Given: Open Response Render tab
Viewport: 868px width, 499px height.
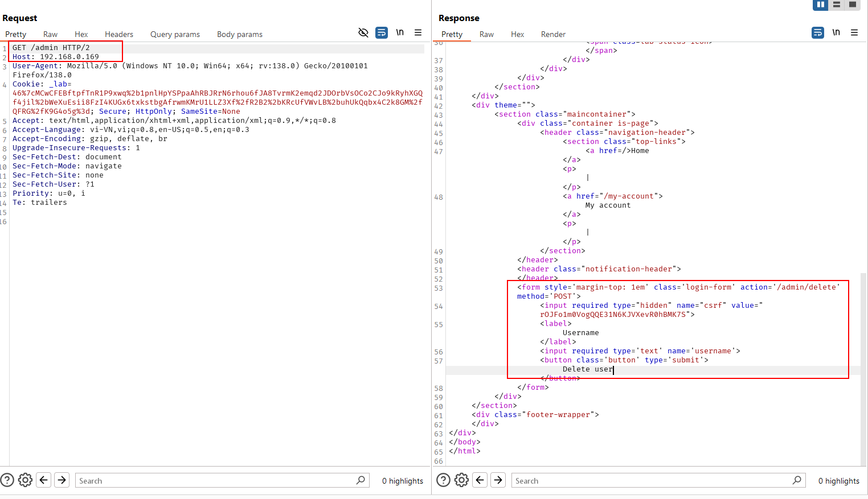Looking at the screenshot, I should (x=553, y=34).
